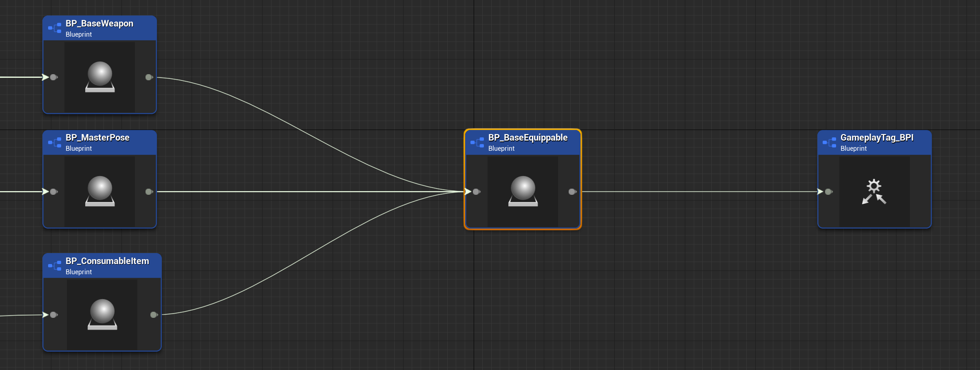Click the BP_MasterPose blueprint type icon

click(x=55, y=142)
